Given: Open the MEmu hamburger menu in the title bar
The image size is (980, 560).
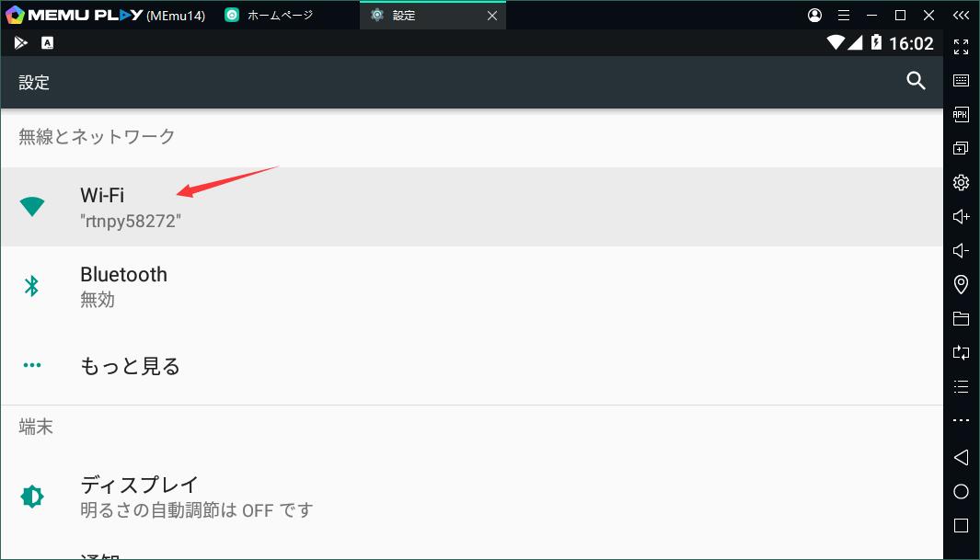Looking at the screenshot, I should [x=844, y=15].
